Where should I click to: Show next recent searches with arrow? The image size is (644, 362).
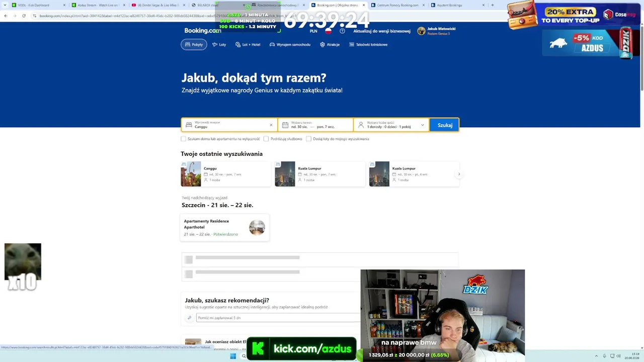tap(459, 174)
